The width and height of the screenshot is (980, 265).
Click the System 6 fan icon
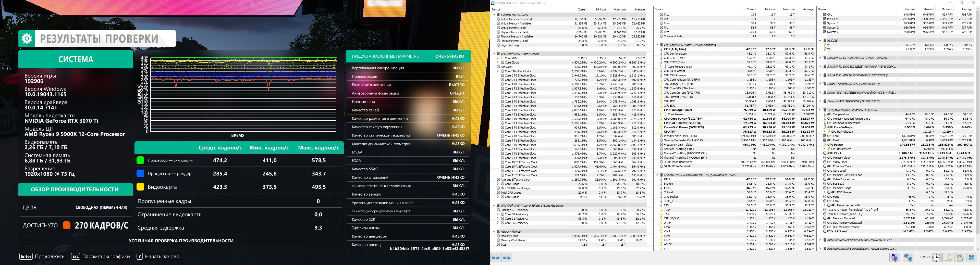(x=825, y=32)
